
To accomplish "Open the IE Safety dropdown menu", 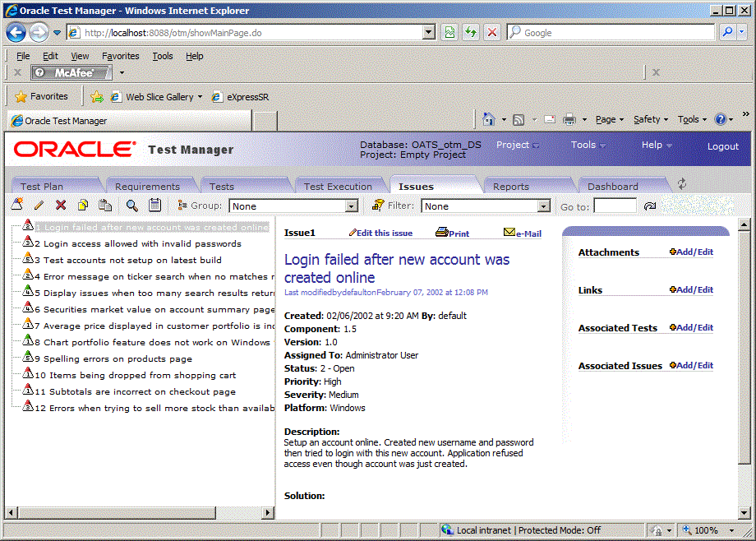I will [x=651, y=119].
